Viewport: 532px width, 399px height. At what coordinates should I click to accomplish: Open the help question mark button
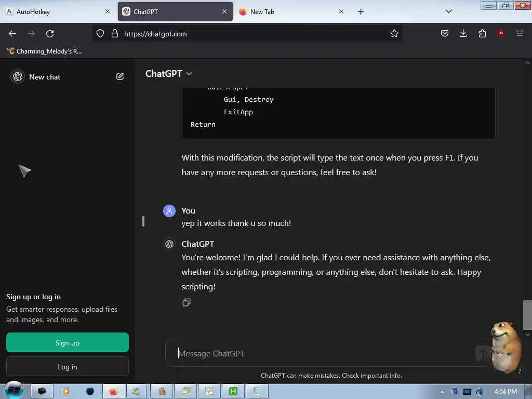520,371
